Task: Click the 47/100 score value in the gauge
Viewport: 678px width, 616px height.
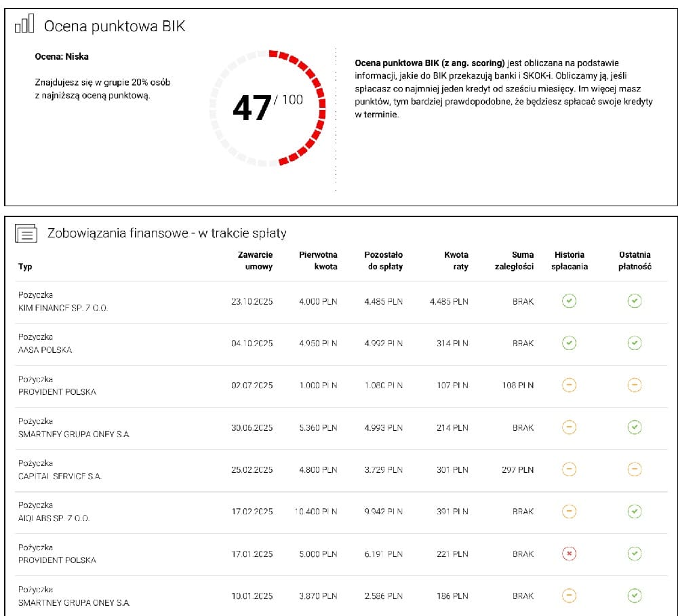Action: pos(266,107)
